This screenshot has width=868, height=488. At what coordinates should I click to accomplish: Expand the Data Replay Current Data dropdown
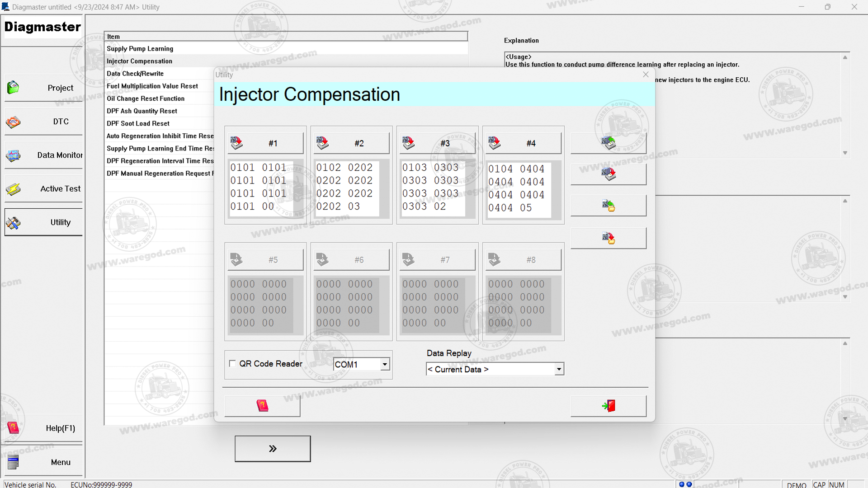point(559,369)
